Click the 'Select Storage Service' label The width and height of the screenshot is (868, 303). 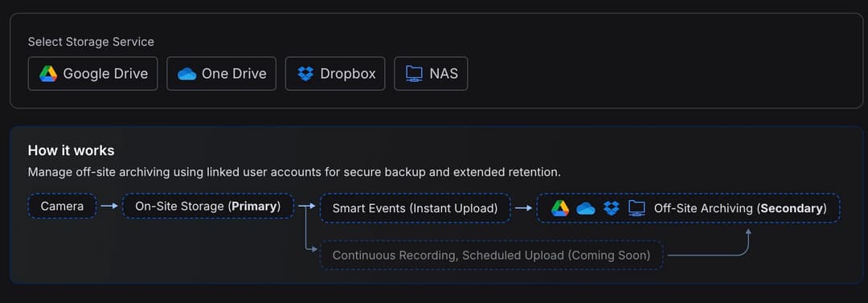point(92,42)
